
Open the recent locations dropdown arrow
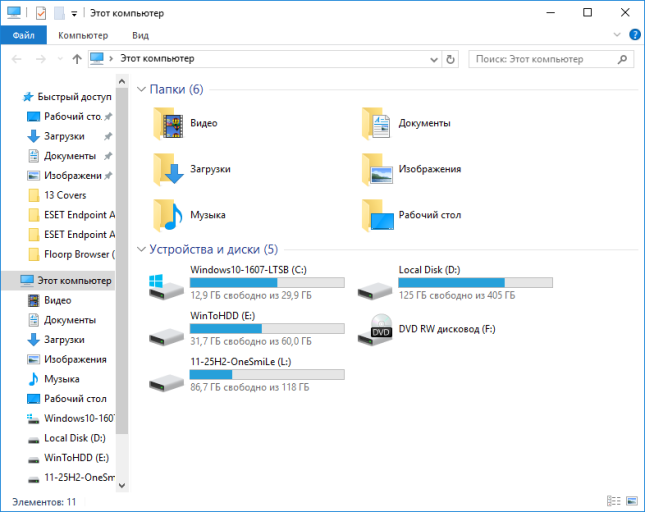coord(60,59)
